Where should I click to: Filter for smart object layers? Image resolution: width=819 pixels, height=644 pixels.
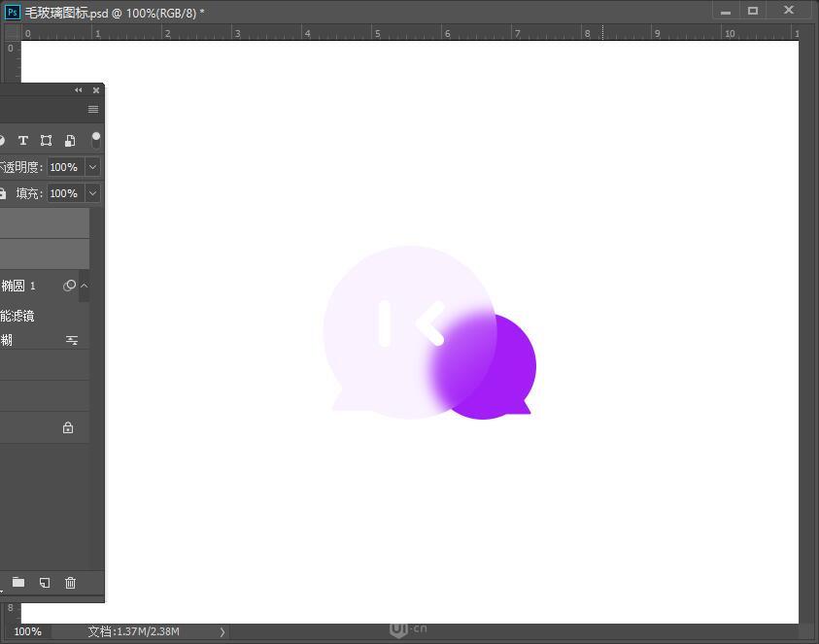coord(69,140)
